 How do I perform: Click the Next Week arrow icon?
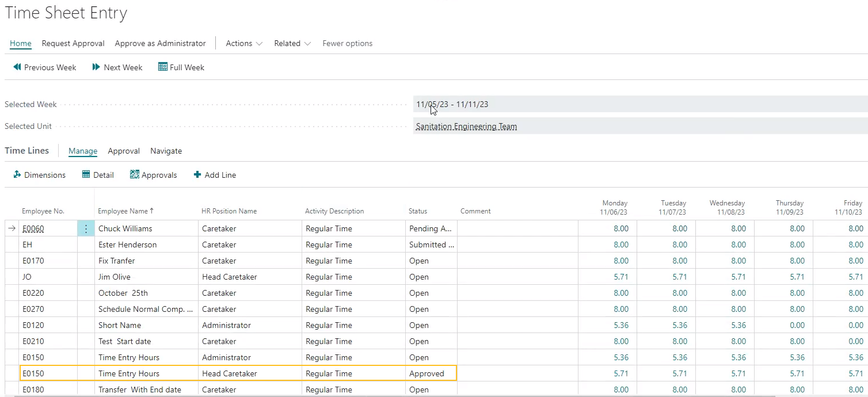point(96,67)
